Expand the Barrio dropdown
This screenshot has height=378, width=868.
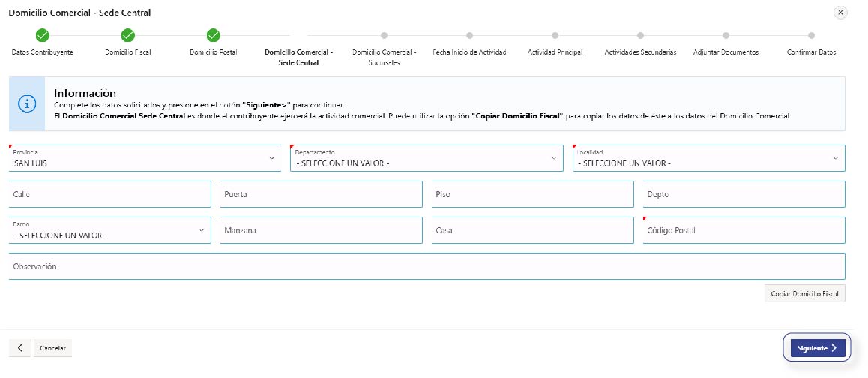click(110, 230)
